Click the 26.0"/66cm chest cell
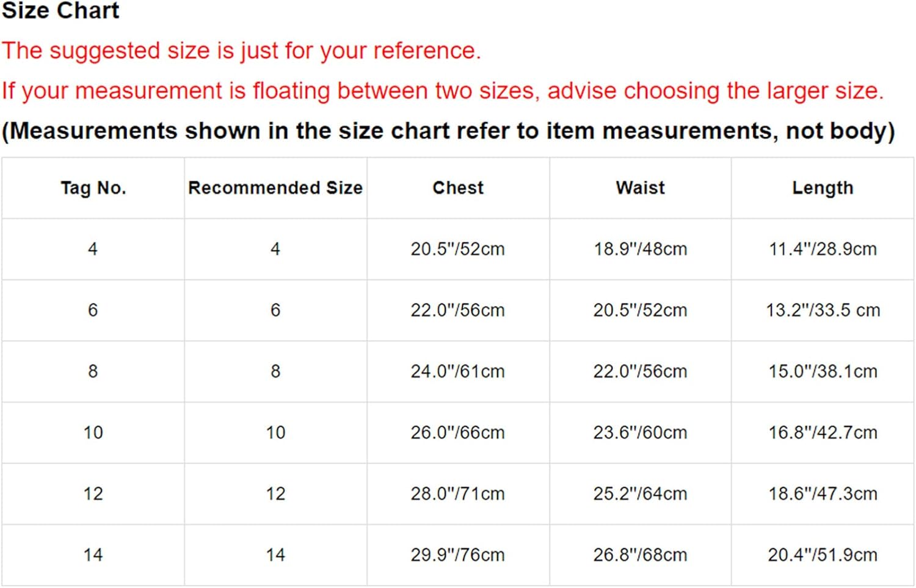 458,432
